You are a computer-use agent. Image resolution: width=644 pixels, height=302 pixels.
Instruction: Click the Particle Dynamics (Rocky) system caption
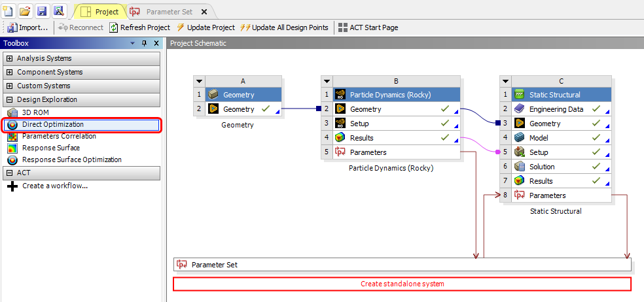click(x=391, y=168)
